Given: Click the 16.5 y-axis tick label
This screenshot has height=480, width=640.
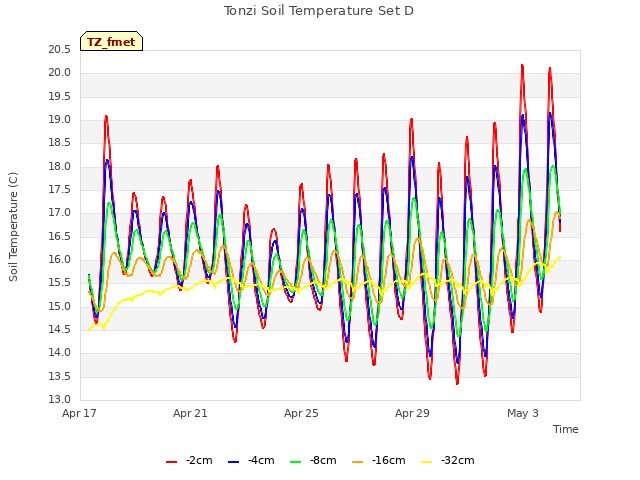Looking at the screenshot, I should (x=60, y=236).
